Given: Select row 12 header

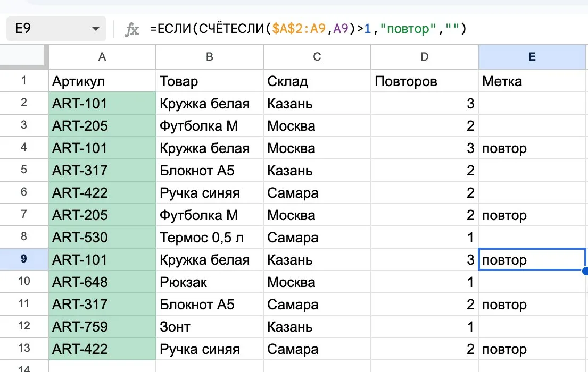Looking at the screenshot, I should (x=24, y=326).
